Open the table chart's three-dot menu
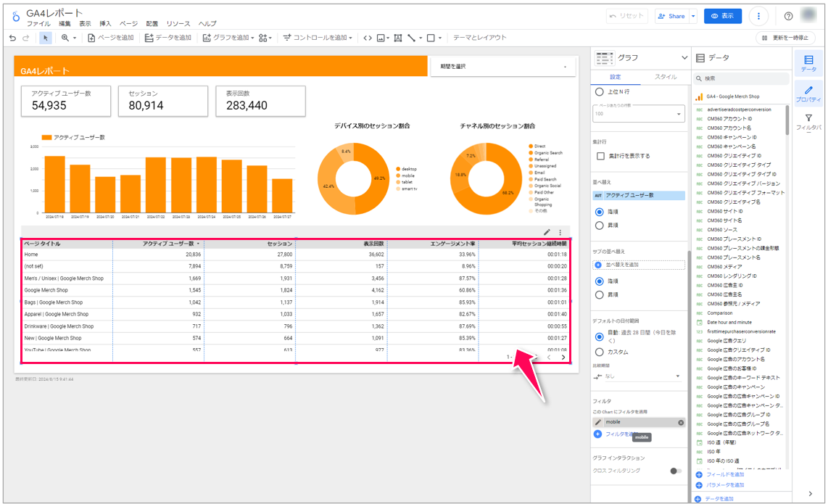The width and height of the screenshot is (828, 504). click(560, 232)
